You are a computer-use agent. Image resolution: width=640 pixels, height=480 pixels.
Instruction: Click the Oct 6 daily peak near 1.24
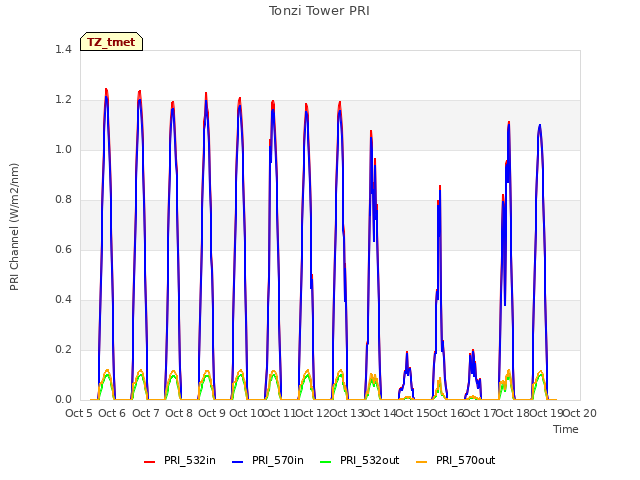(106, 90)
